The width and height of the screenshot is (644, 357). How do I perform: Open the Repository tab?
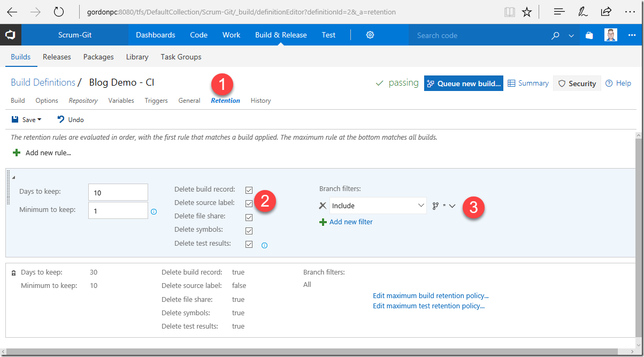83,101
